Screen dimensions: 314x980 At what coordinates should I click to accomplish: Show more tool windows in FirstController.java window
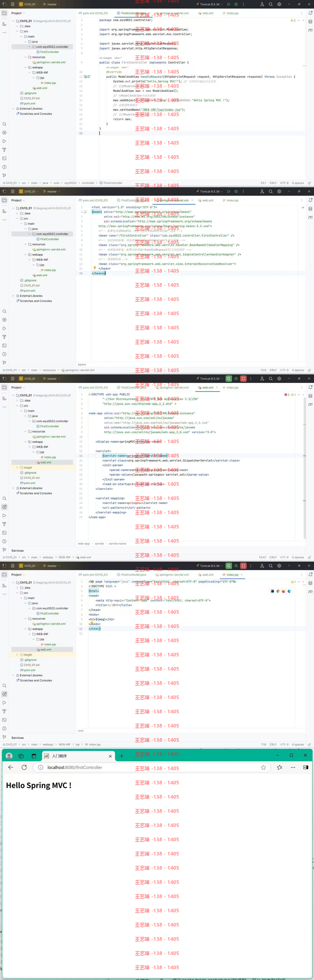(x=4, y=33)
